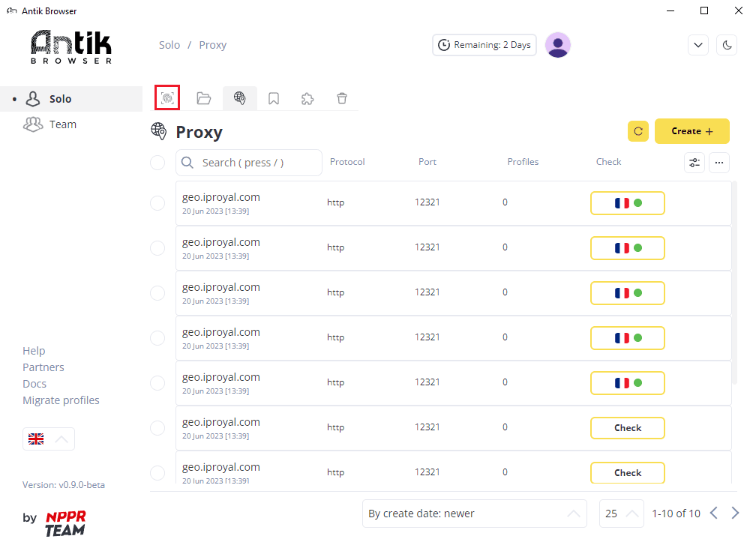
Task: Click the three-dots more options button
Action: click(718, 163)
